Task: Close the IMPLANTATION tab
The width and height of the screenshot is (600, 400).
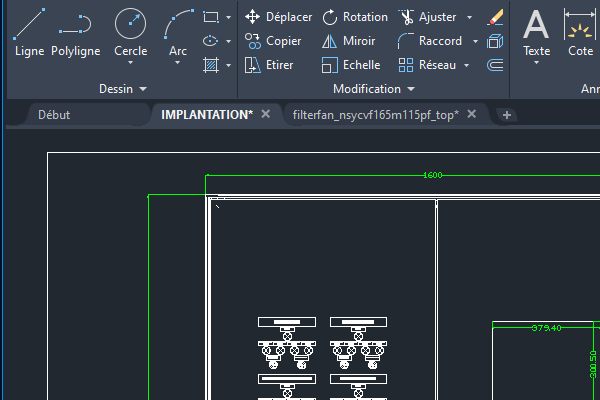Action: coord(266,114)
